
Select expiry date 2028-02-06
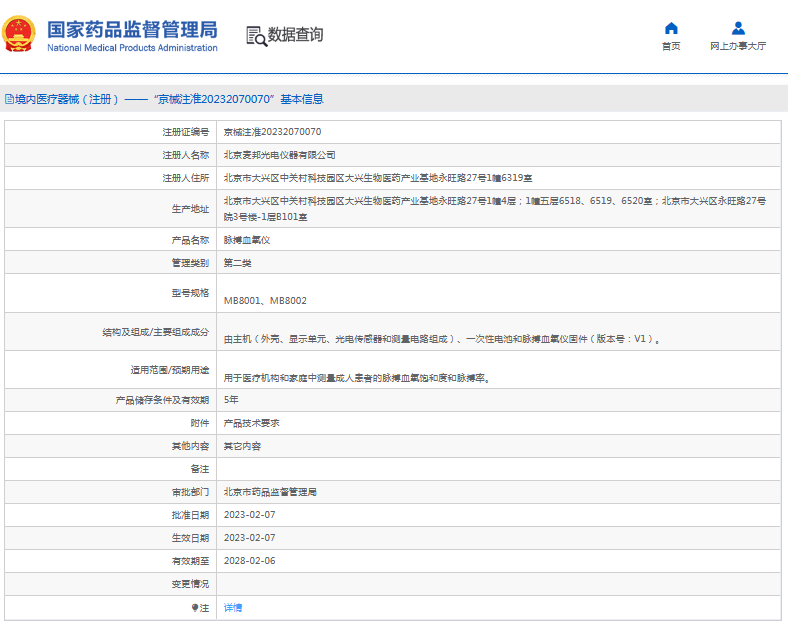(x=249, y=561)
